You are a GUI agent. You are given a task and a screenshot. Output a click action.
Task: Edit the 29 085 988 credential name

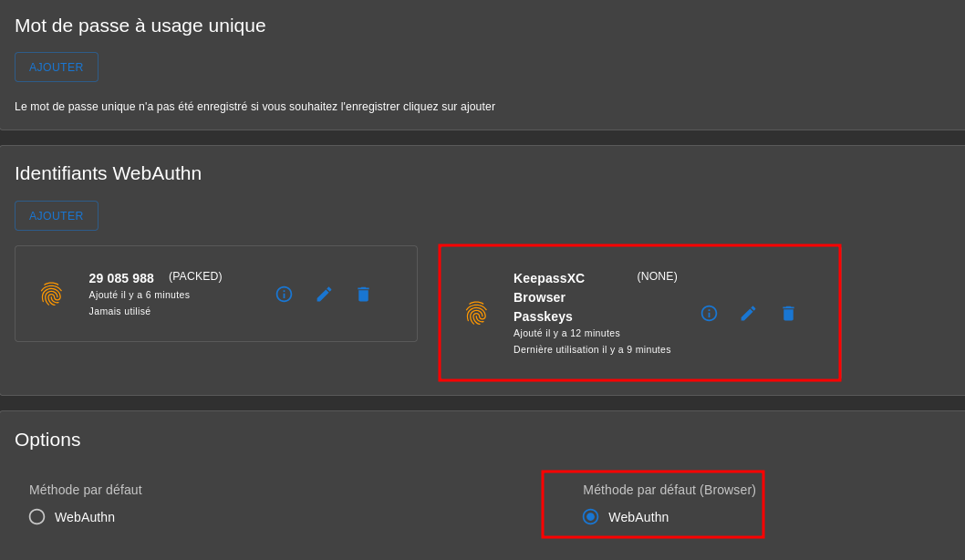[x=324, y=294]
